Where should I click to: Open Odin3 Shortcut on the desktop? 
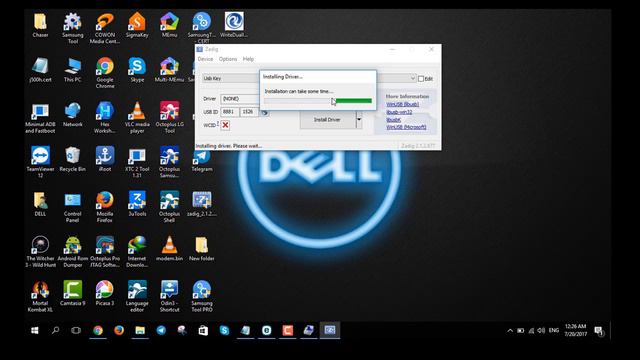(x=169, y=296)
